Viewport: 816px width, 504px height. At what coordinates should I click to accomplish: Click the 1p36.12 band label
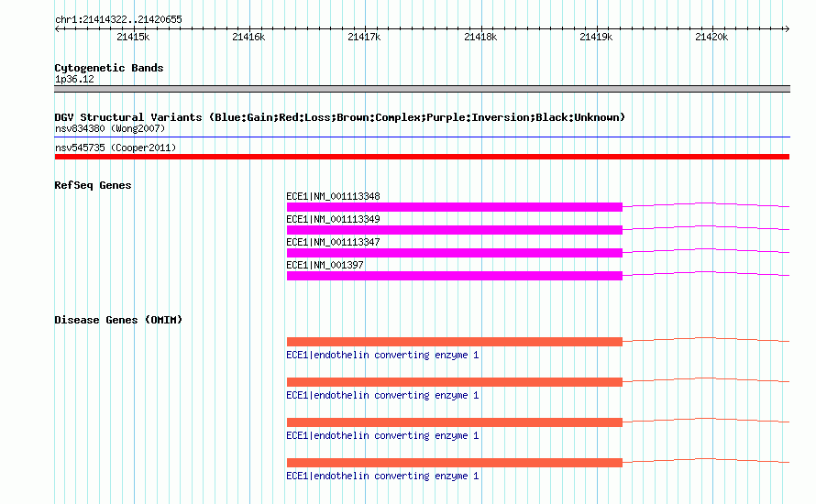click(x=74, y=79)
